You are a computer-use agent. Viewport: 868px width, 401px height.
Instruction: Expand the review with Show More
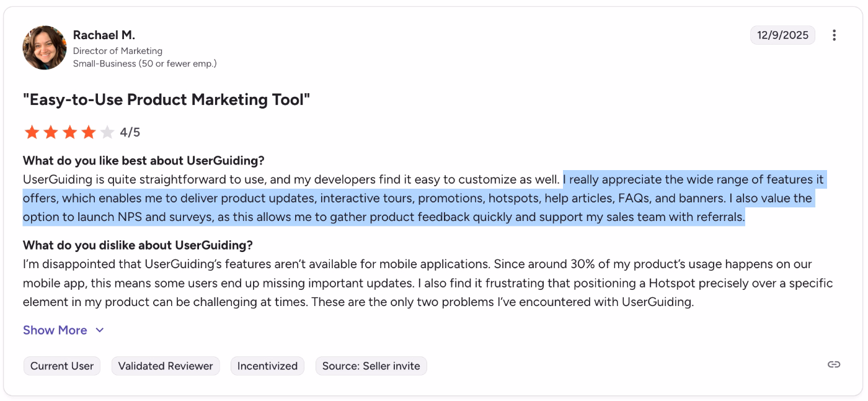tap(55, 330)
